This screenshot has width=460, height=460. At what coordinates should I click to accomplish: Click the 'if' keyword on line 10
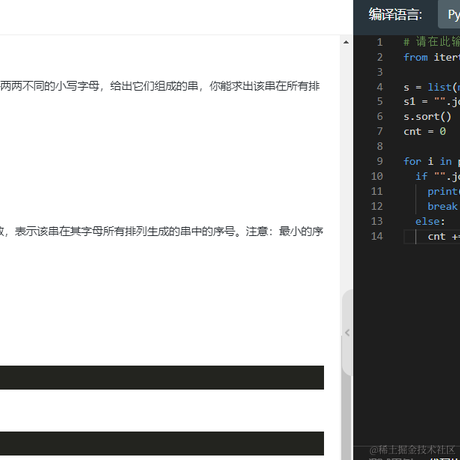pyautogui.click(x=421, y=176)
